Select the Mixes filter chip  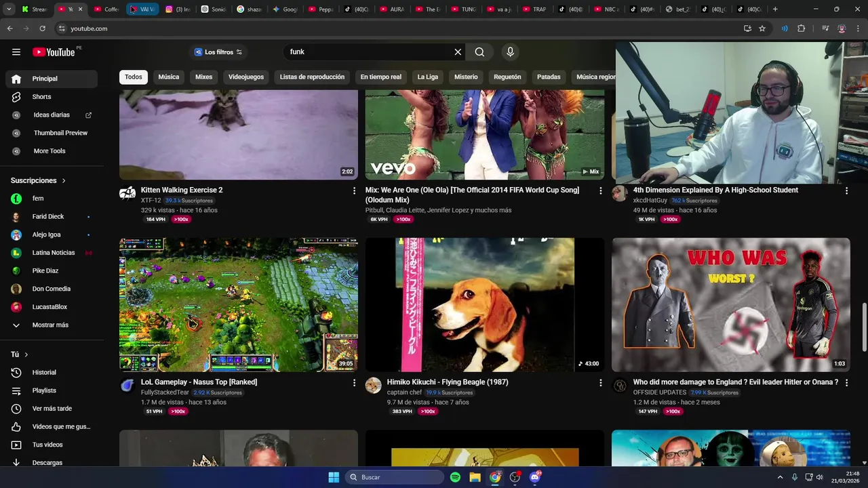204,77
